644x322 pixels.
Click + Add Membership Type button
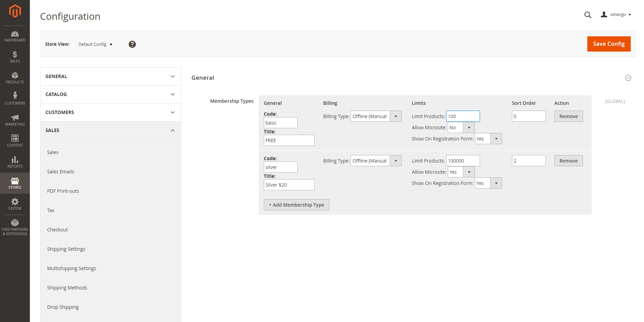tap(296, 205)
